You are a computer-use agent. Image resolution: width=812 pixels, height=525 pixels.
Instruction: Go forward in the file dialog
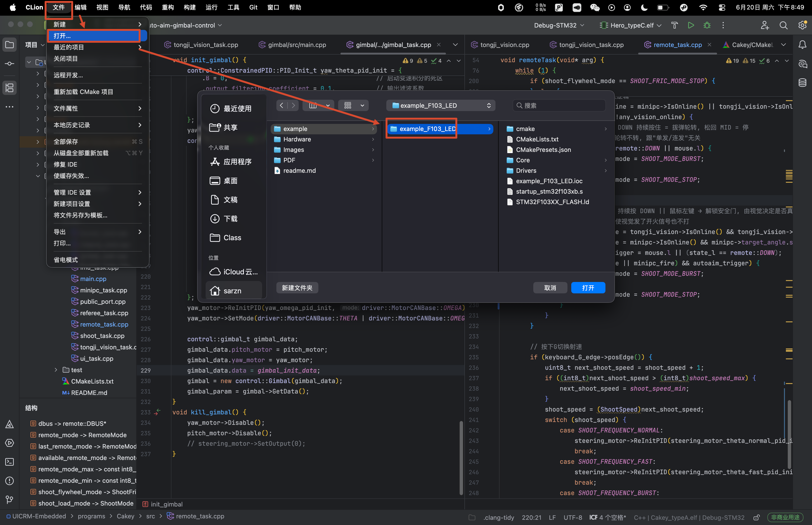[293, 105]
